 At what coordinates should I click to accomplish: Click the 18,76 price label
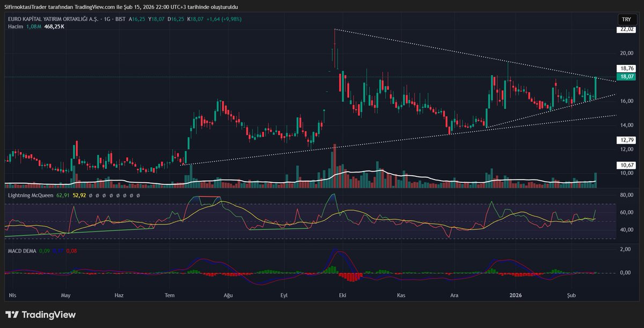pyautogui.click(x=627, y=69)
